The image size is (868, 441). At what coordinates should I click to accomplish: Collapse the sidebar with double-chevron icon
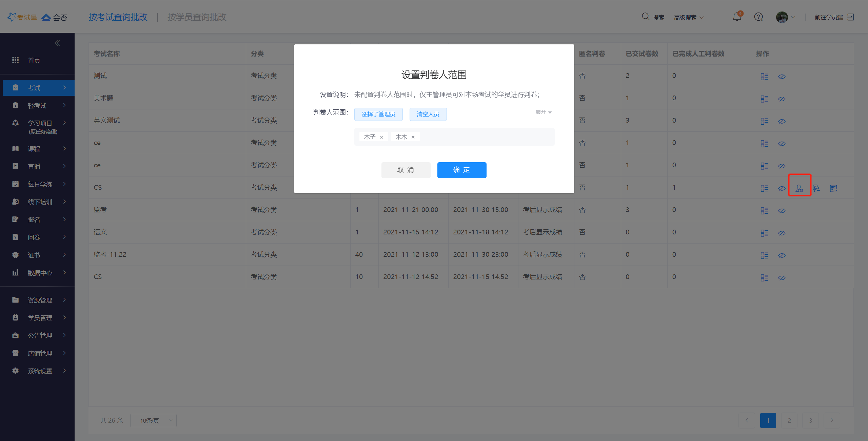tap(57, 43)
